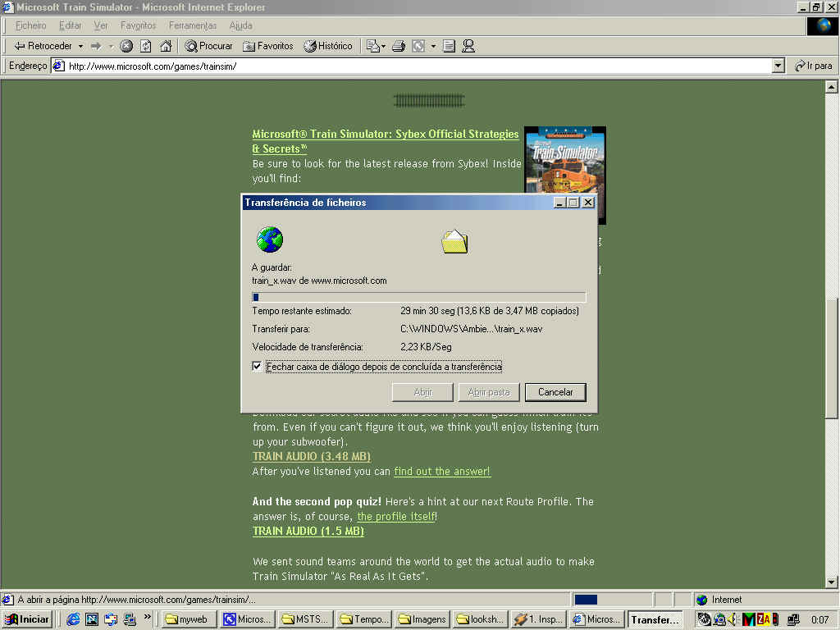Click the Outlook Express quick launch icon
Viewport: 840px width, 630px height.
(x=111, y=619)
